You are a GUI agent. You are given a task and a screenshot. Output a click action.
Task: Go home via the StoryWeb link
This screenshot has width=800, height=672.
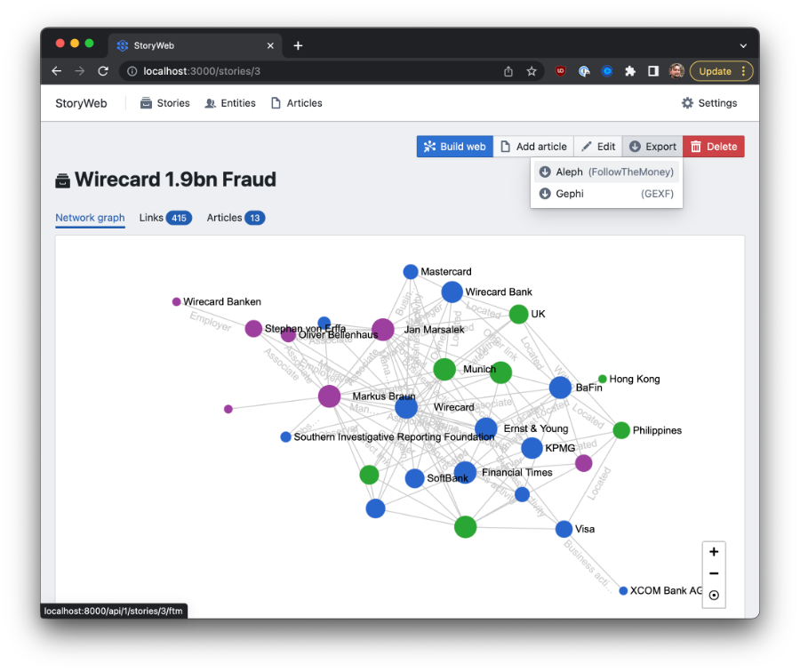[x=81, y=102]
